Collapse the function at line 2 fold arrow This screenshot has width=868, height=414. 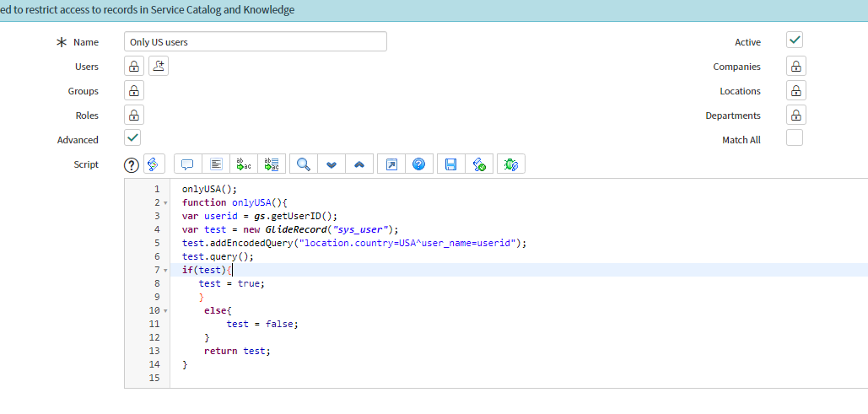point(165,203)
